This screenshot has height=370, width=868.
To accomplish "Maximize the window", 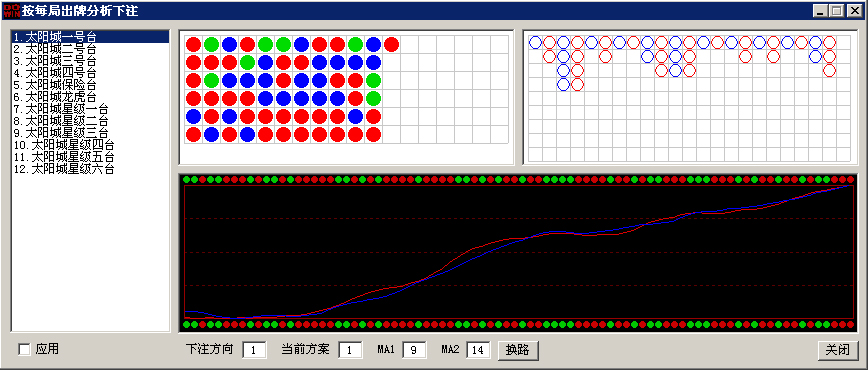I will 836,11.
